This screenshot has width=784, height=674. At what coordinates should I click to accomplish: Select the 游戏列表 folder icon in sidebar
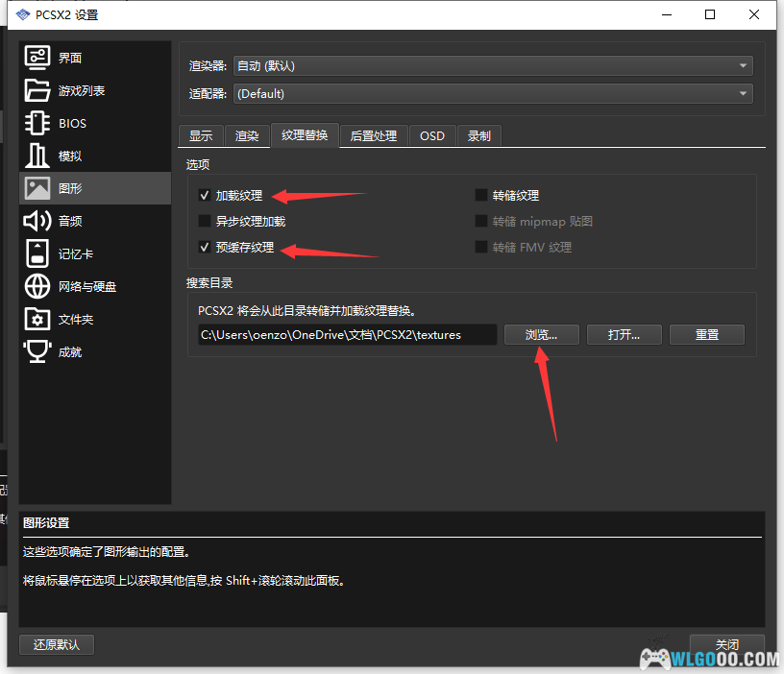coord(37,90)
